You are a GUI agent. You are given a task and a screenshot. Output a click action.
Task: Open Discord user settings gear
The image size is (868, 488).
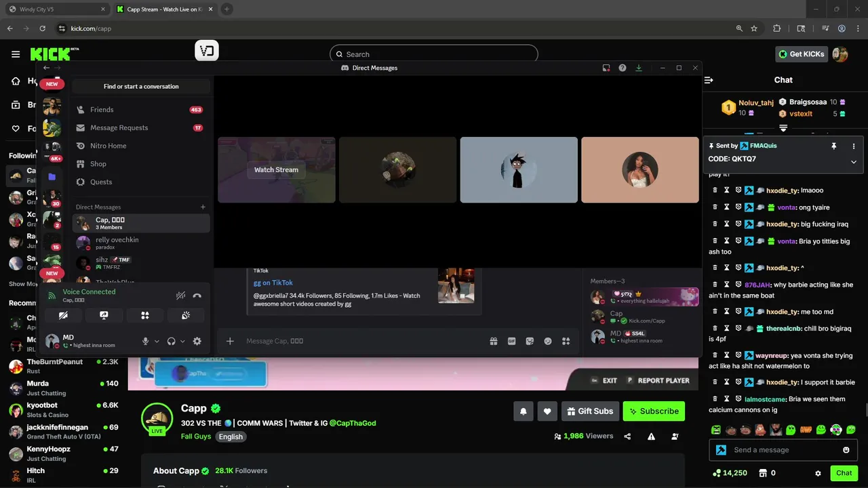pos(197,342)
